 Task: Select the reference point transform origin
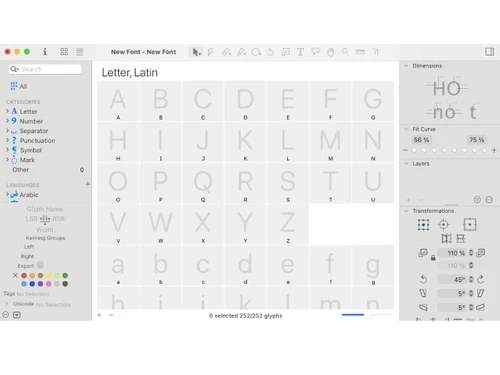443,225
